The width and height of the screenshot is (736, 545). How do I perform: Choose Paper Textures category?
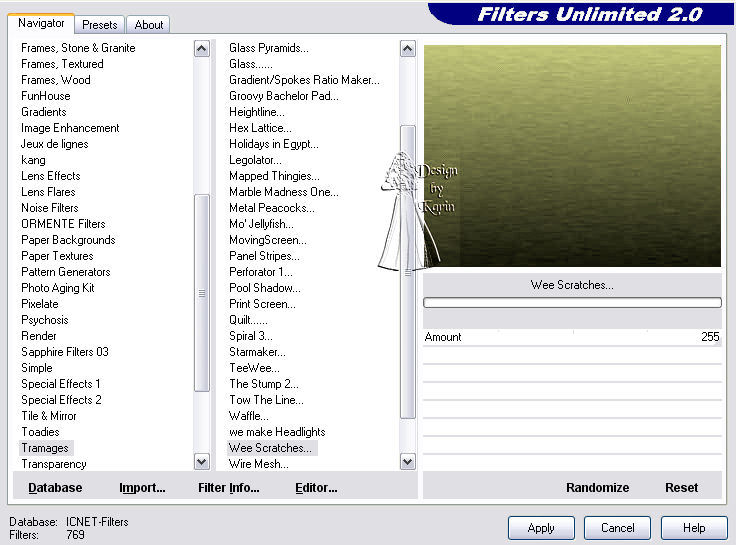coord(57,256)
